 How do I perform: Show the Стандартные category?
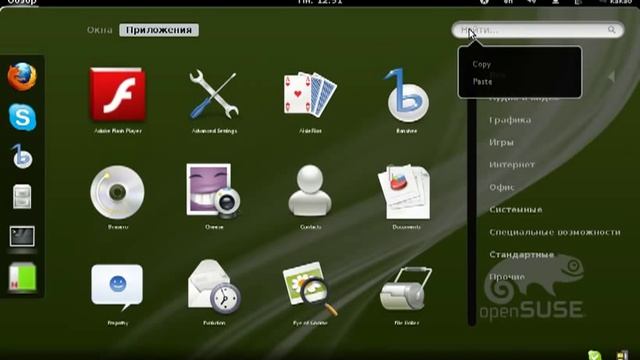[521, 255]
